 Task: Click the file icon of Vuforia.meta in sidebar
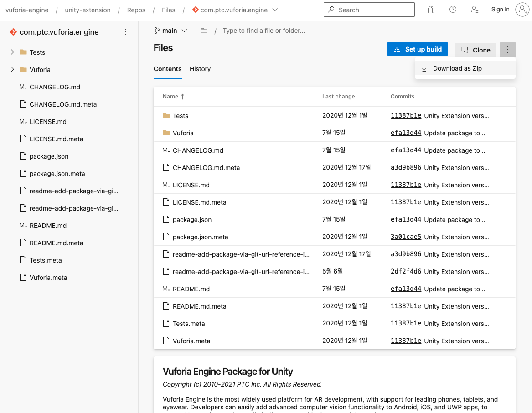23,277
